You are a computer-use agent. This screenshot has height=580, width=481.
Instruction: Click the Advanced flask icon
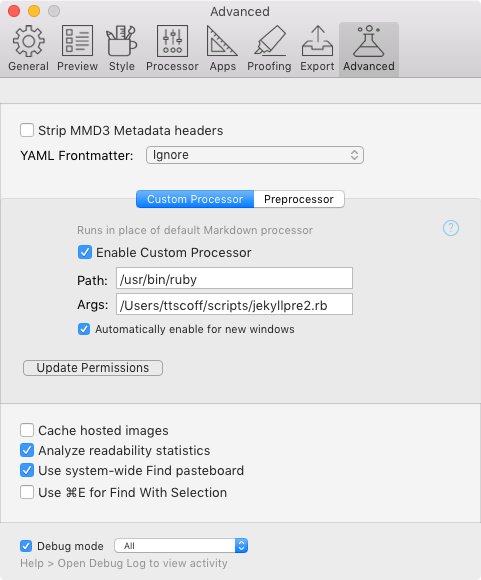point(369,41)
